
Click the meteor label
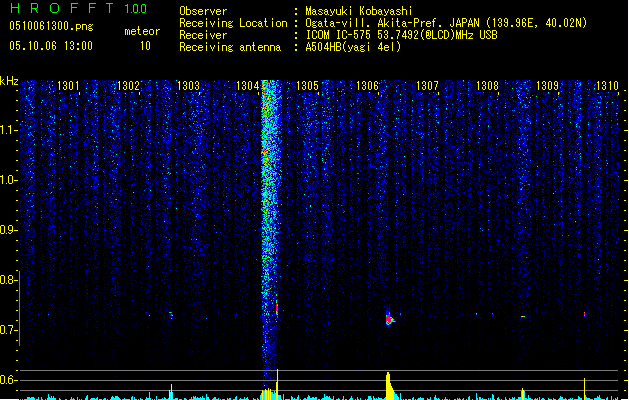click(142, 31)
